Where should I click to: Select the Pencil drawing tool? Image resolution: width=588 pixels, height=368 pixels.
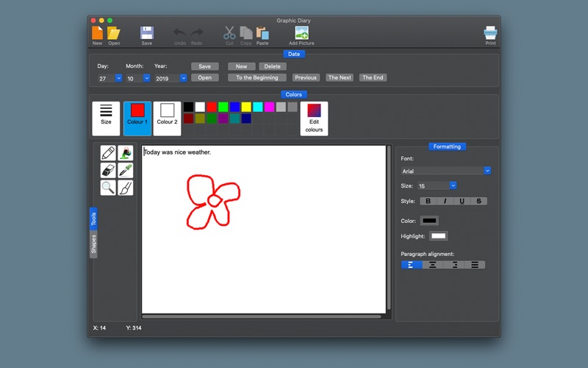tap(108, 153)
